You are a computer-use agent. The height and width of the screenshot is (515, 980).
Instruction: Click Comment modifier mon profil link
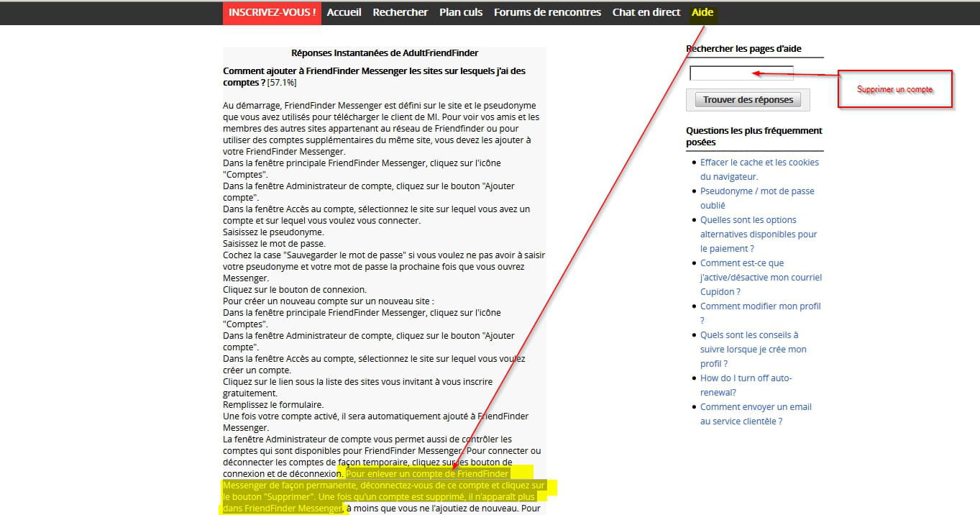tap(760, 306)
